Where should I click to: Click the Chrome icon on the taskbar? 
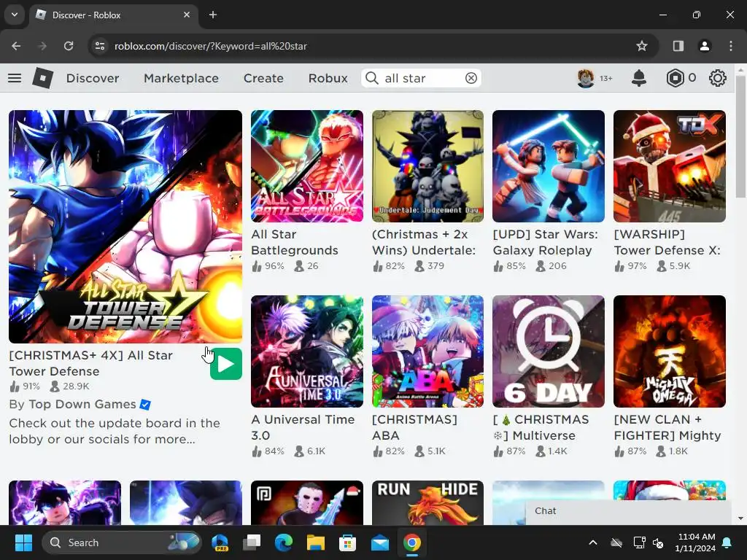point(412,542)
